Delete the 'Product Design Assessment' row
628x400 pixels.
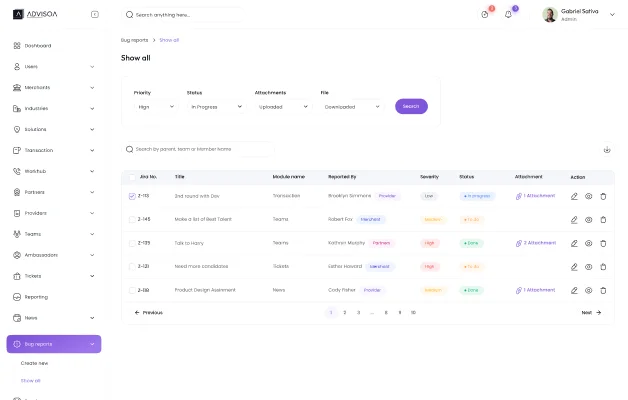603,290
